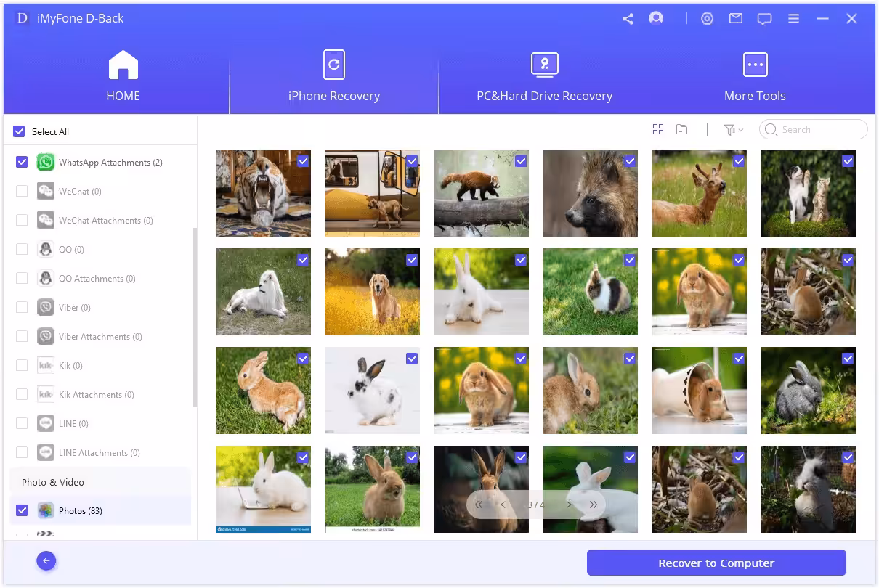Toggle the Select All checkbox
Screen dimensions: 879x588
click(20, 131)
